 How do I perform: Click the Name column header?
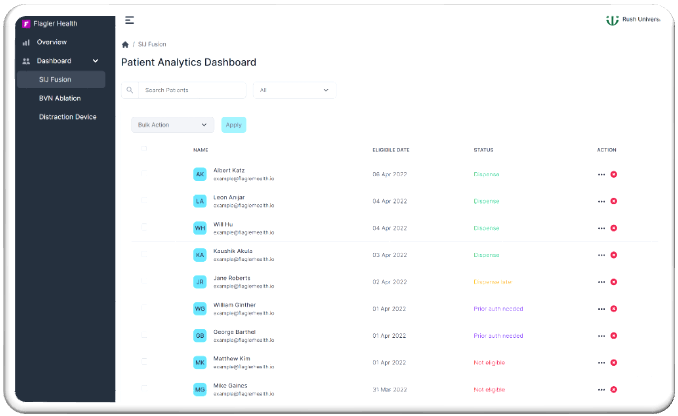click(x=201, y=150)
